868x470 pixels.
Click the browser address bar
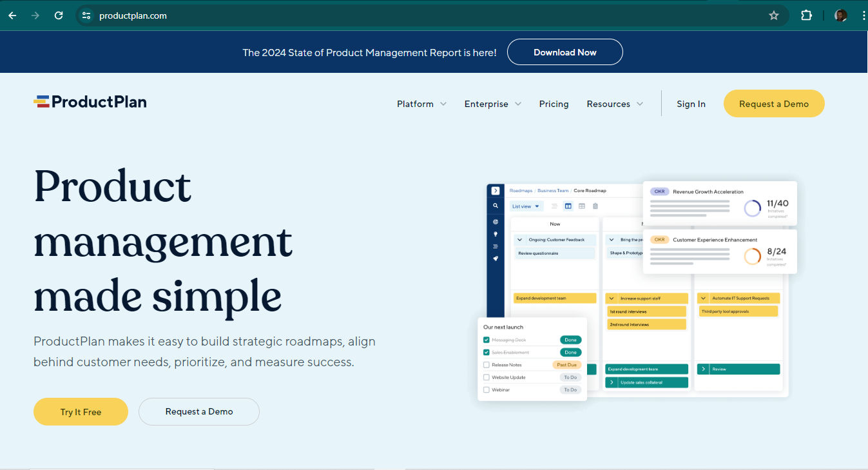[x=258, y=15]
